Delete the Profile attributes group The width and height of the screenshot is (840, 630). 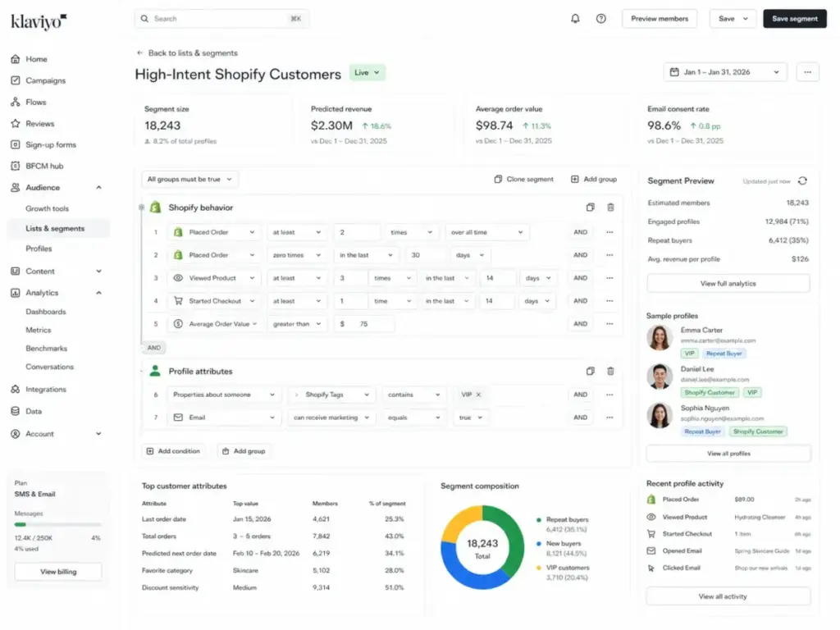pyautogui.click(x=610, y=372)
